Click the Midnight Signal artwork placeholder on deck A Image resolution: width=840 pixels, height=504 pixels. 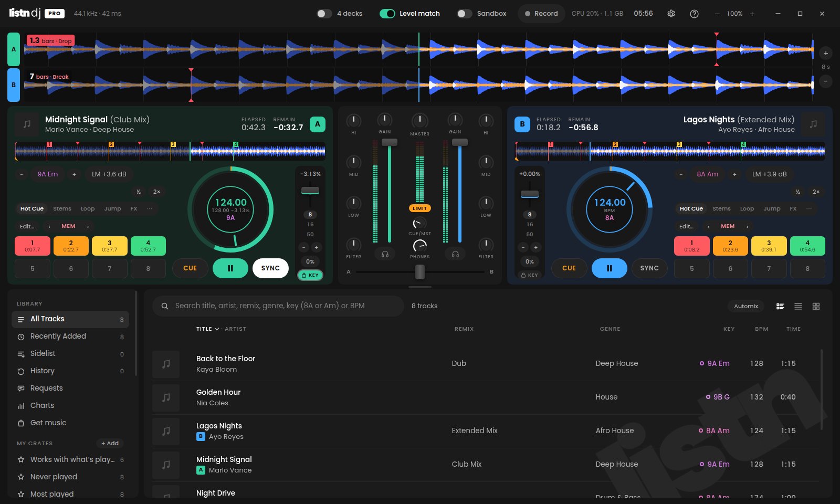pos(27,124)
